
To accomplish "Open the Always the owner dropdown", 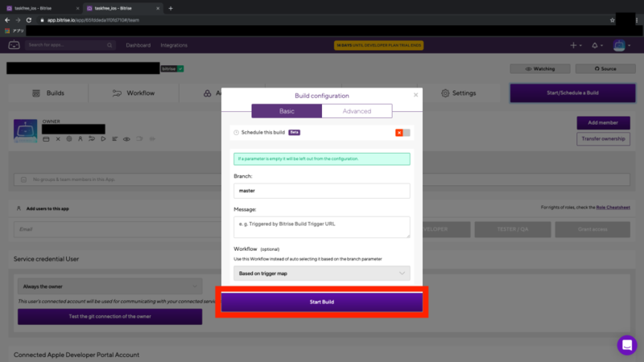I will point(109,286).
